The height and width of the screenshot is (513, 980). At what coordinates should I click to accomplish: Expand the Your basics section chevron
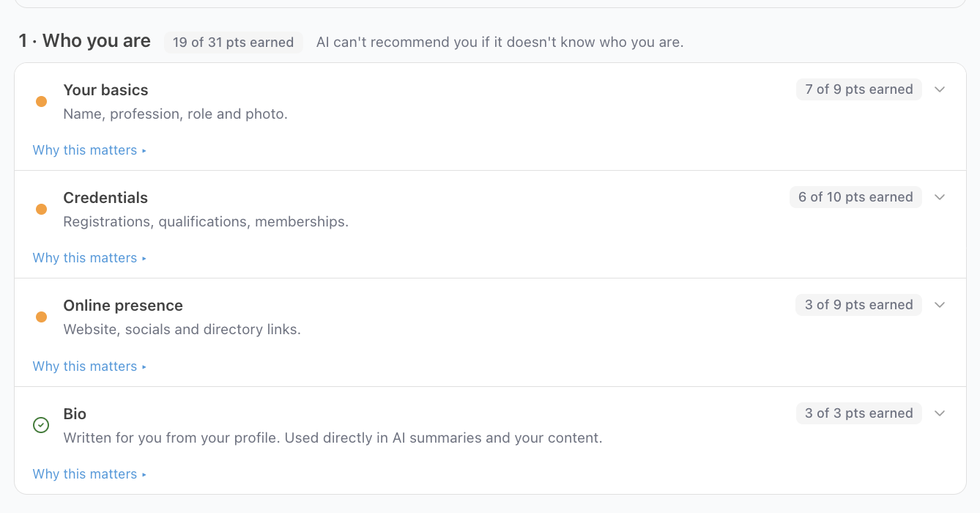(940, 89)
